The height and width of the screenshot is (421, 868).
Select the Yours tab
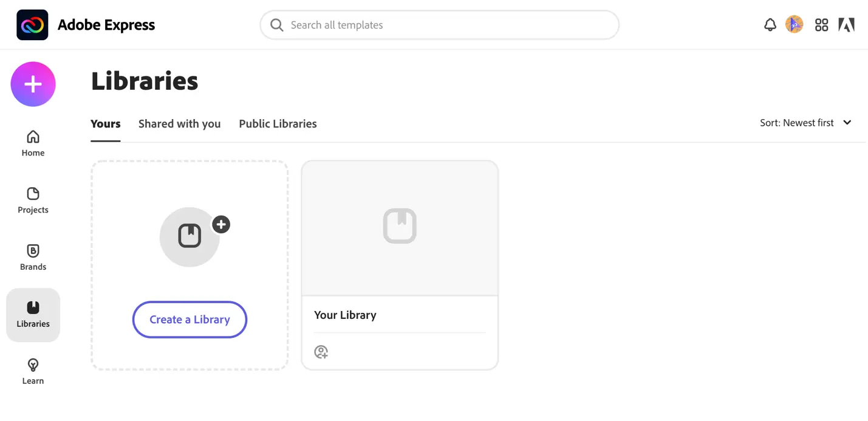click(x=105, y=124)
